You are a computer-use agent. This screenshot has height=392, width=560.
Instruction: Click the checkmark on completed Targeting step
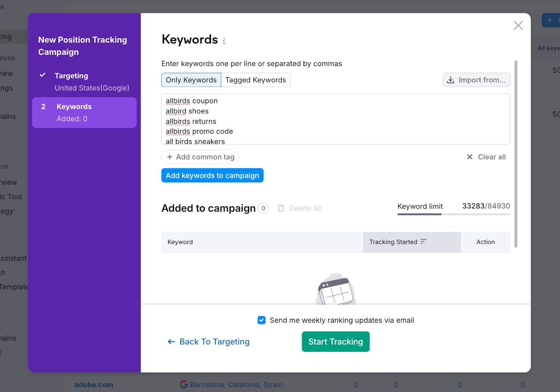43,75
